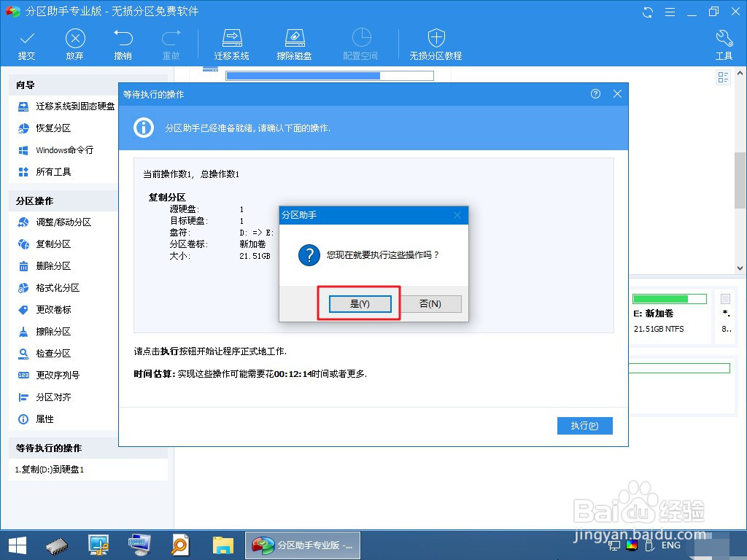This screenshot has width=747, height=560.
Task: Click the vertical scrollbar up arrow
Action: pos(740,73)
